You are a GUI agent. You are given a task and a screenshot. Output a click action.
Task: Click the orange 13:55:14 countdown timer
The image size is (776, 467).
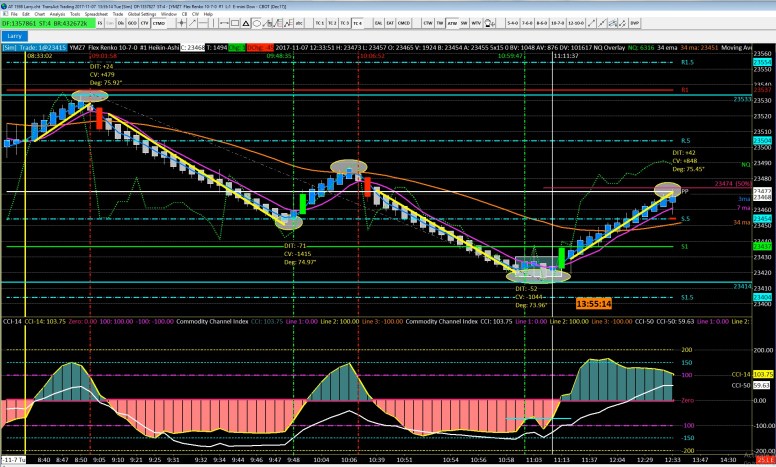point(593,302)
